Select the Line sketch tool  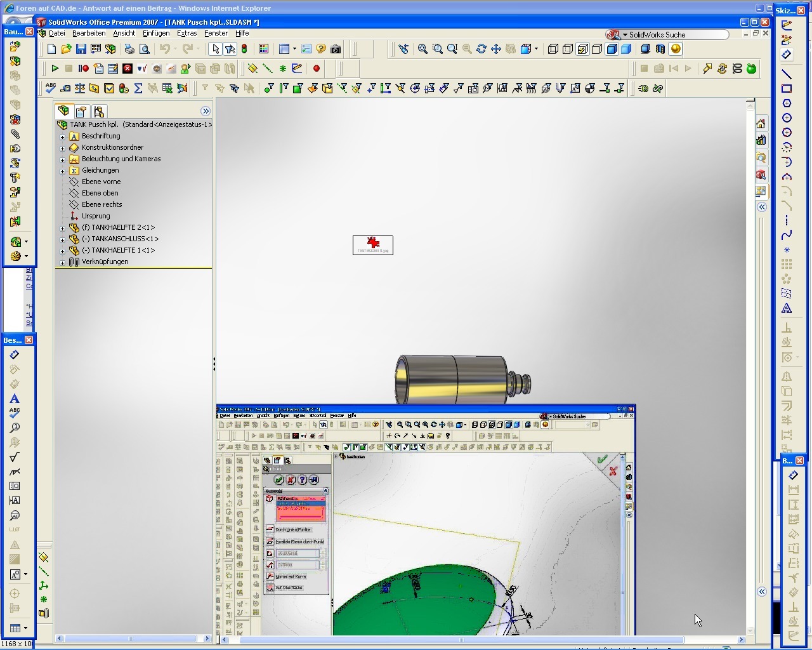[787, 74]
